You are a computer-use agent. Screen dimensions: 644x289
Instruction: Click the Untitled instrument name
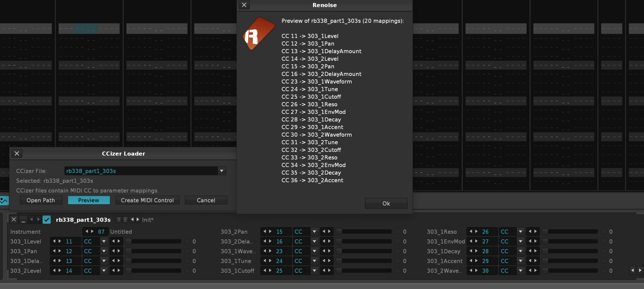121,231
